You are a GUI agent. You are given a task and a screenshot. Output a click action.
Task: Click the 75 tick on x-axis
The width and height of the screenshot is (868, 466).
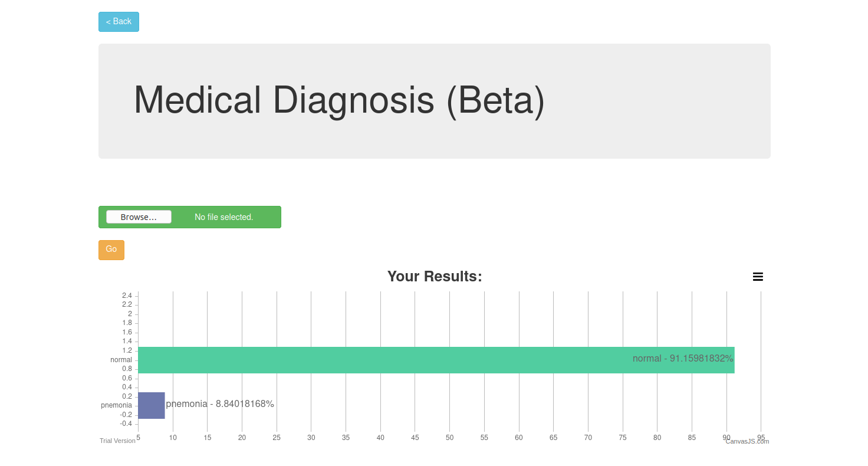[x=623, y=438]
